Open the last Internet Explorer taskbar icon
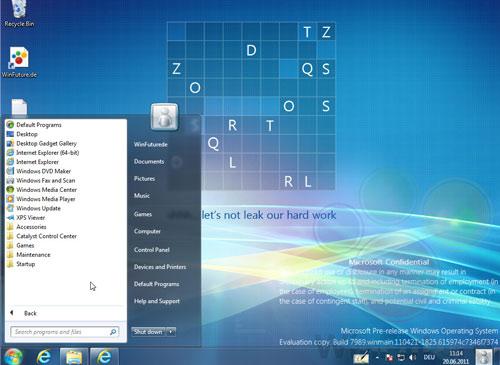The height and width of the screenshot is (365, 500). 104,357
